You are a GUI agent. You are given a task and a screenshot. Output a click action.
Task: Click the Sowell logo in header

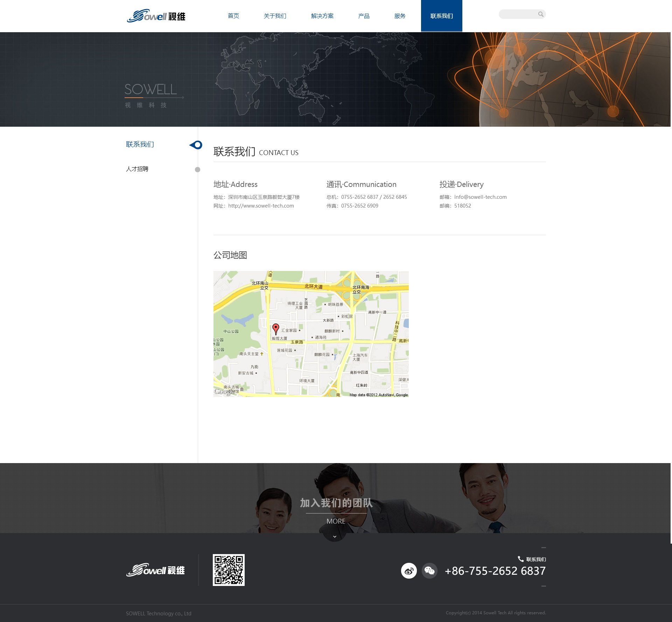tap(156, 16)
